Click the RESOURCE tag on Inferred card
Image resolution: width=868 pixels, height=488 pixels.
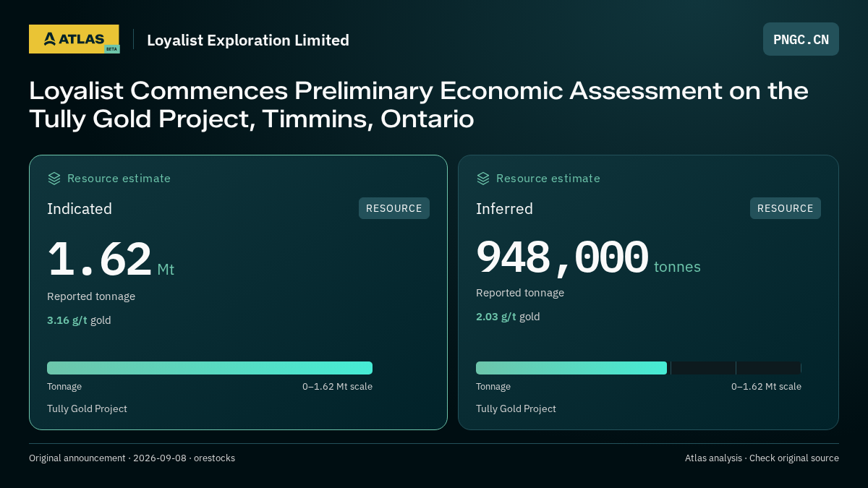(786, 208)
